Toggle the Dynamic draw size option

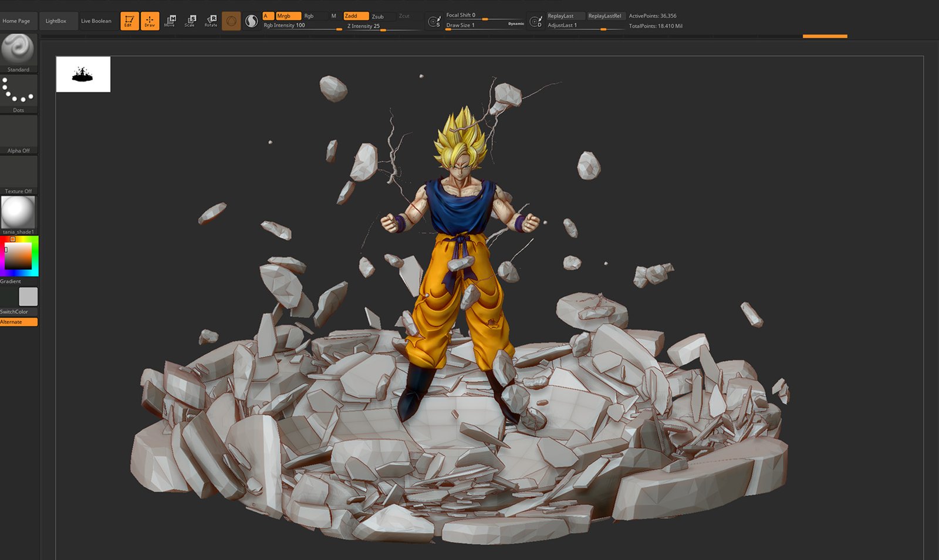(x=516, y=24)
